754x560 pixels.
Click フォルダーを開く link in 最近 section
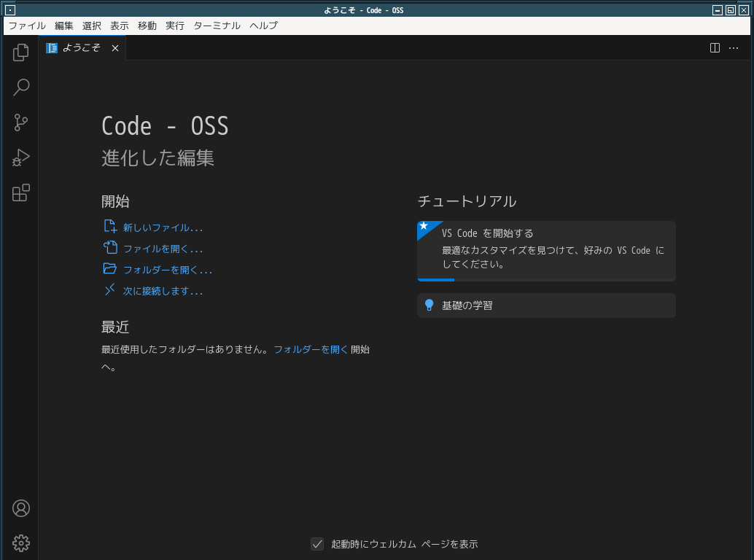click(311, 349)
